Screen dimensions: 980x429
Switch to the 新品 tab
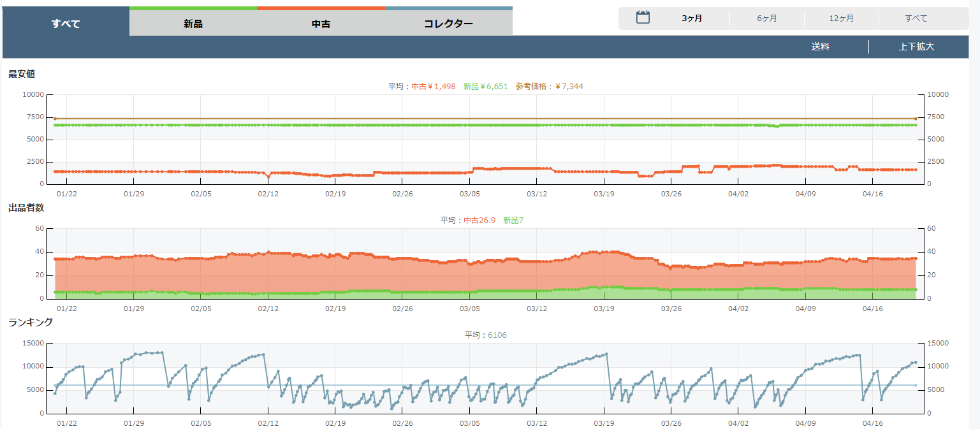[x=193, y=24]
